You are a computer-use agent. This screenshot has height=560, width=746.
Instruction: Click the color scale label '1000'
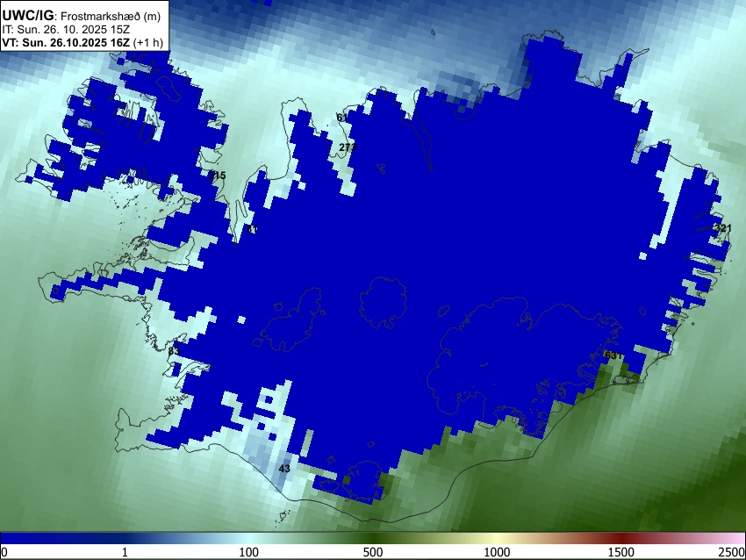(x=497, y=552)
